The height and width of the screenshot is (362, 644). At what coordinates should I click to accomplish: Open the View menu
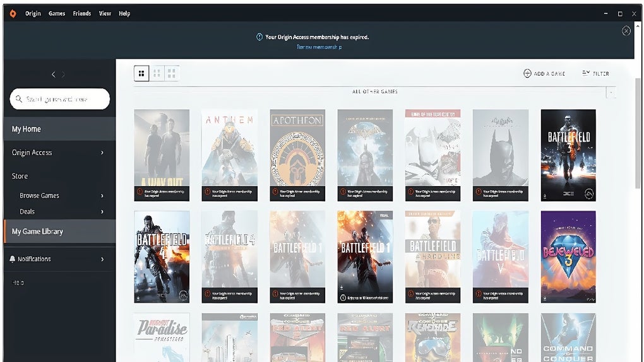[105, 13]
